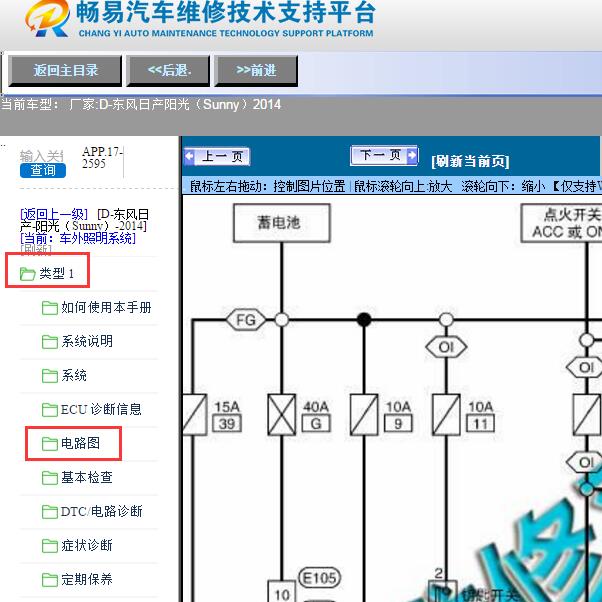Viewport: 602px width, 602px height.
Task: Click the folder icon beside 基本检查
Action: click(50, 478)
